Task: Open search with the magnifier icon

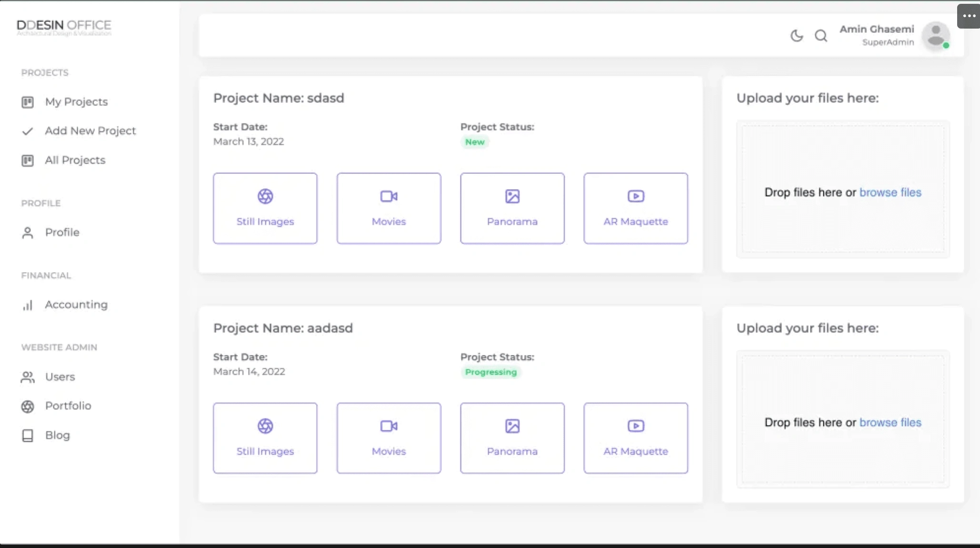Action: coord(821,36)
